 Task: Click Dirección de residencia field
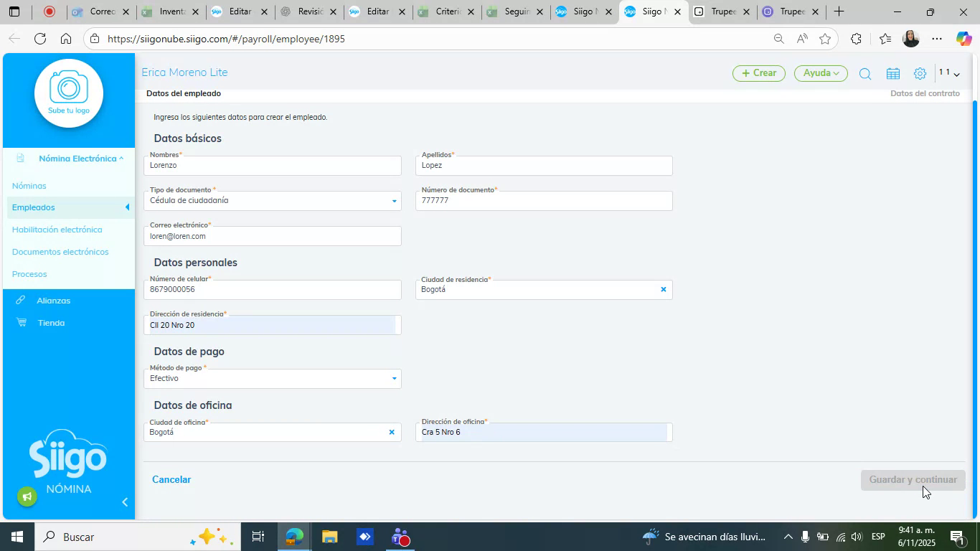pos(273,325)
